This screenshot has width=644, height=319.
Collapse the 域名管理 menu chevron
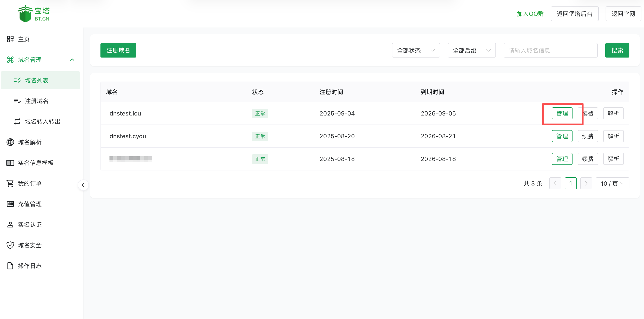(72, 60)
